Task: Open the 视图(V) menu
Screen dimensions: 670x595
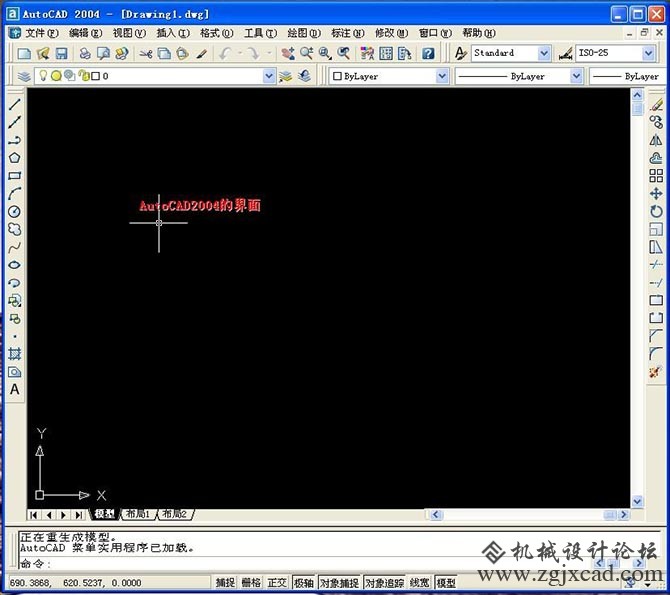Action: tap(129, 33)
